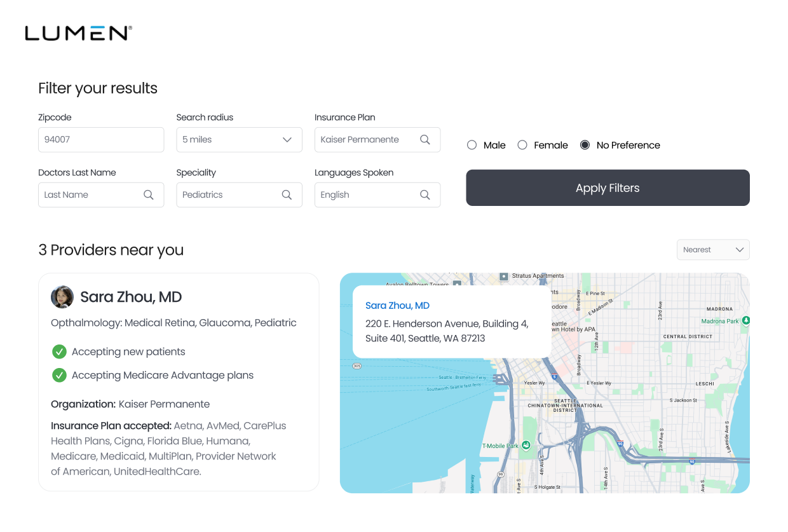Image resolution: width=788 pixels, height=532 pixels.
Task: Click 'Insurance Plan accepted' label
Action: pyautogui.click(x=111, y=426)
